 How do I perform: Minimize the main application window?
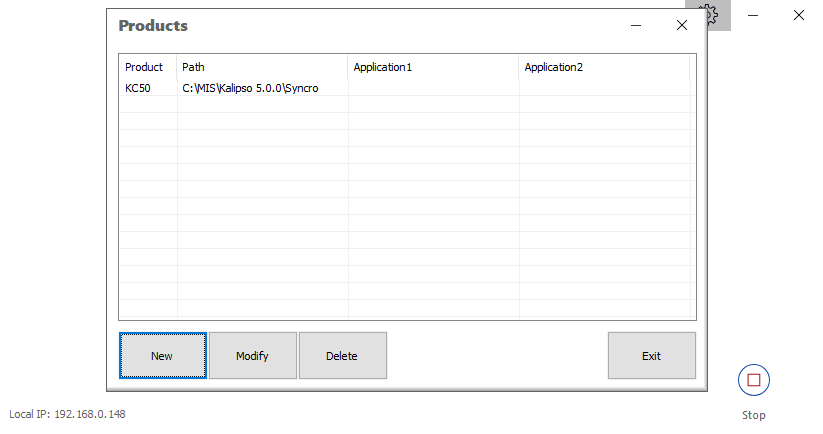pyautogui.click(x=753, y=15)
